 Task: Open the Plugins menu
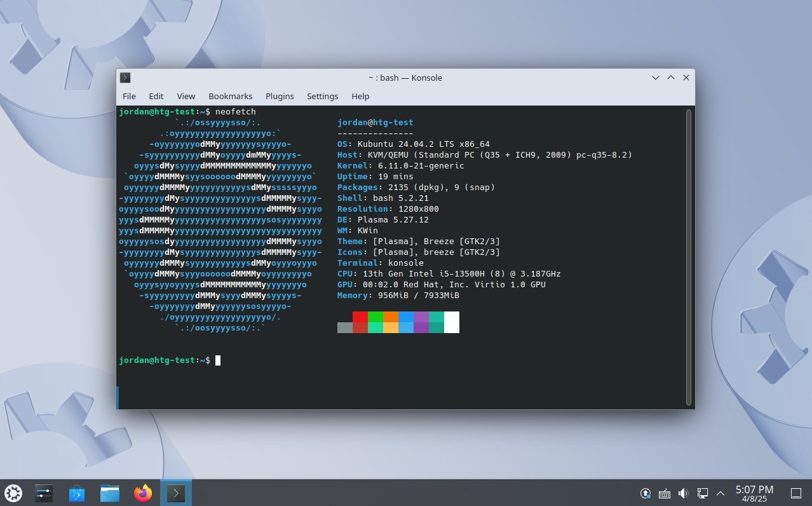[280, 96]
